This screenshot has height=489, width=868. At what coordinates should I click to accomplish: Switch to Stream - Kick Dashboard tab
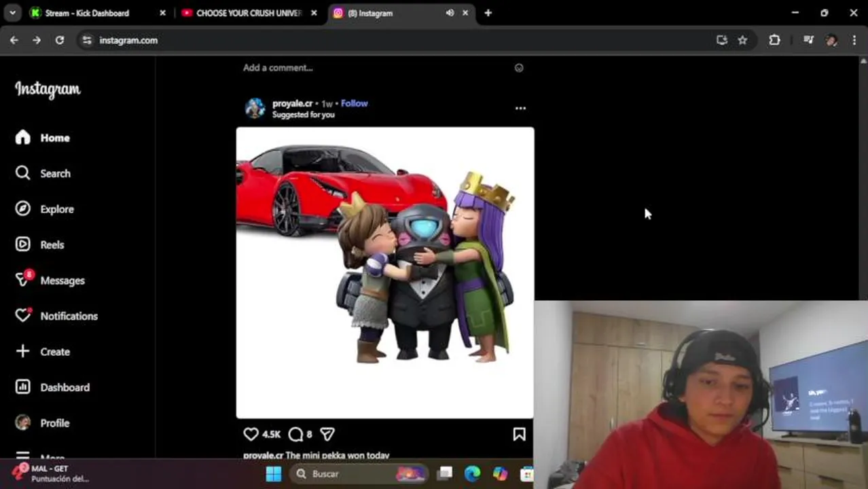[x=98, y=13]
